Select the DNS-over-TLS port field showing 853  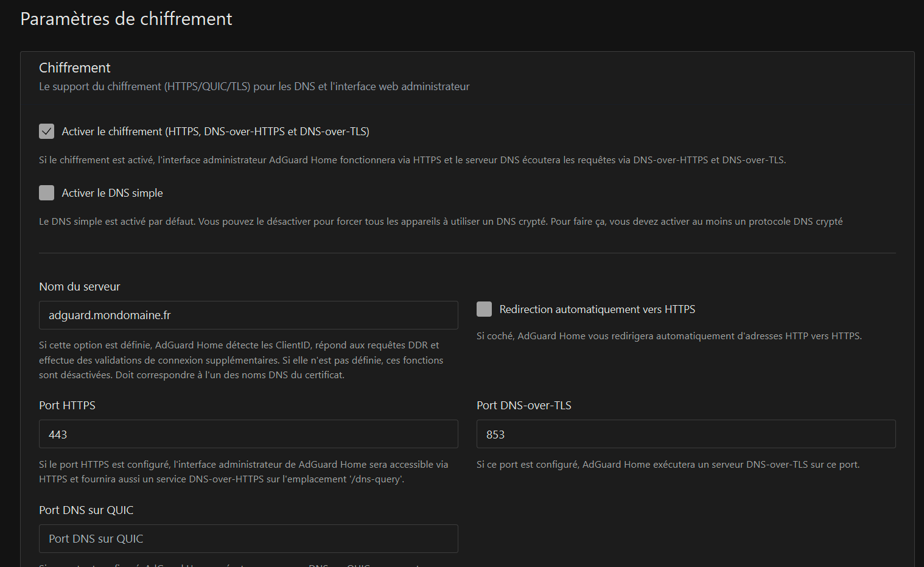click(685, 434)
